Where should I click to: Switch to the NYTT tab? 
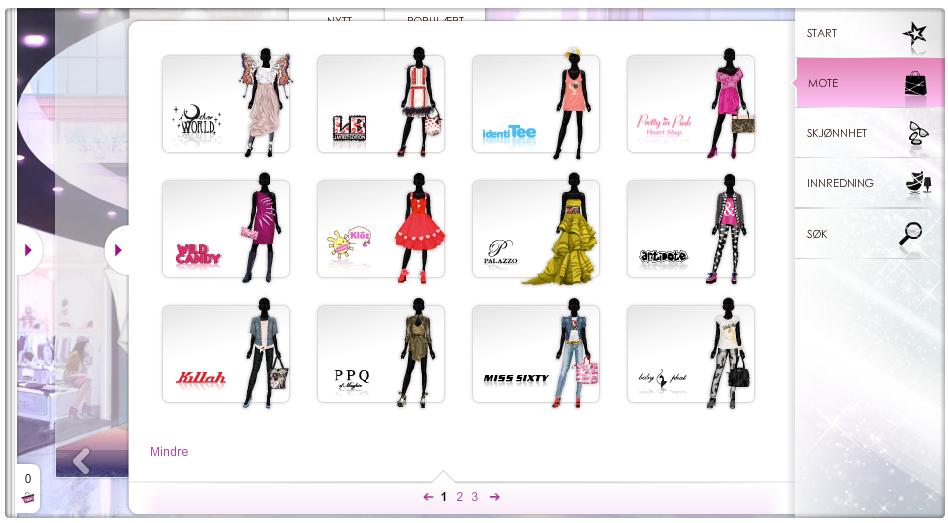[x=339, y=18]
